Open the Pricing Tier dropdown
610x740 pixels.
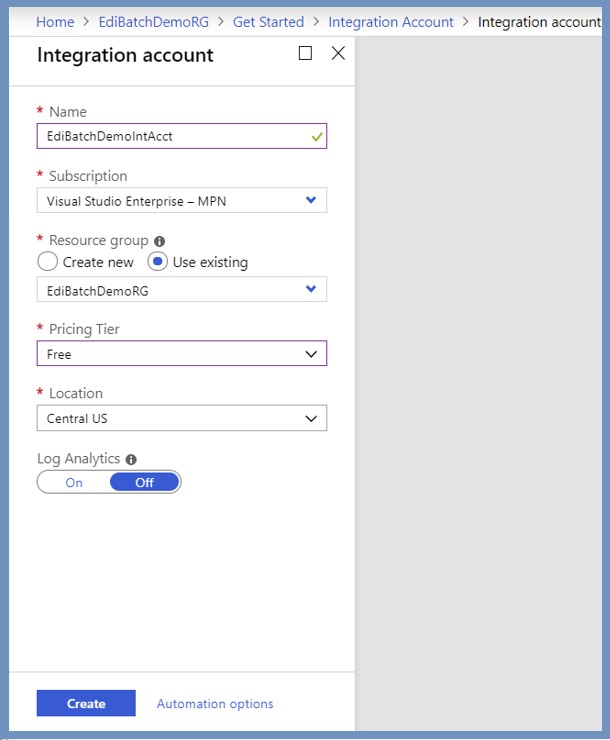click(182, 353)
